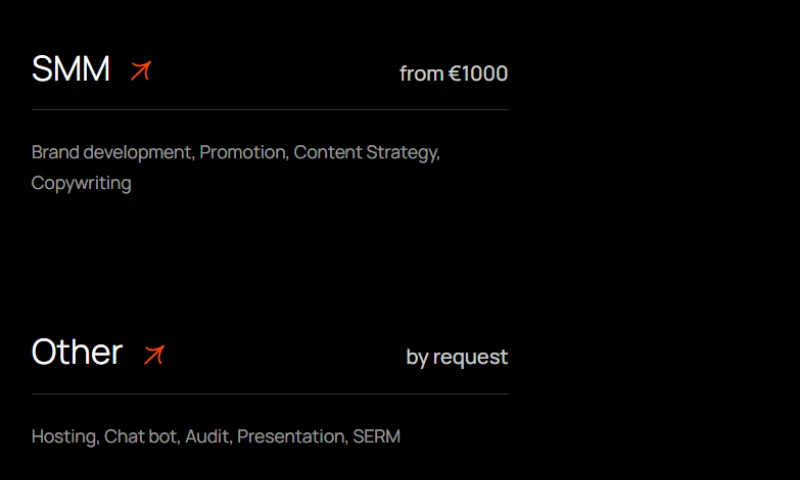This screenshot has height=480, width=800.
Task: Click the "Copywriting" service text
Action: [81, 183]
